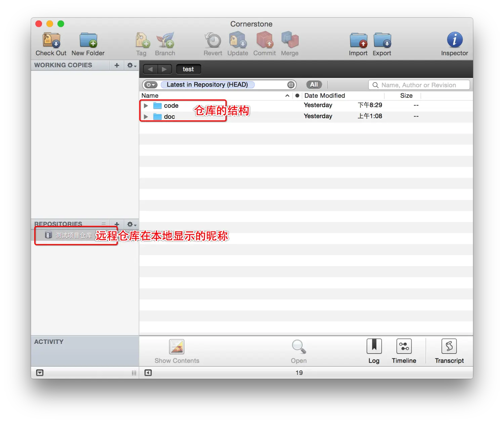The image size is (504, 423).
Task: Expand the doc folder disclosure triangle
Action: tap(146, 117)
